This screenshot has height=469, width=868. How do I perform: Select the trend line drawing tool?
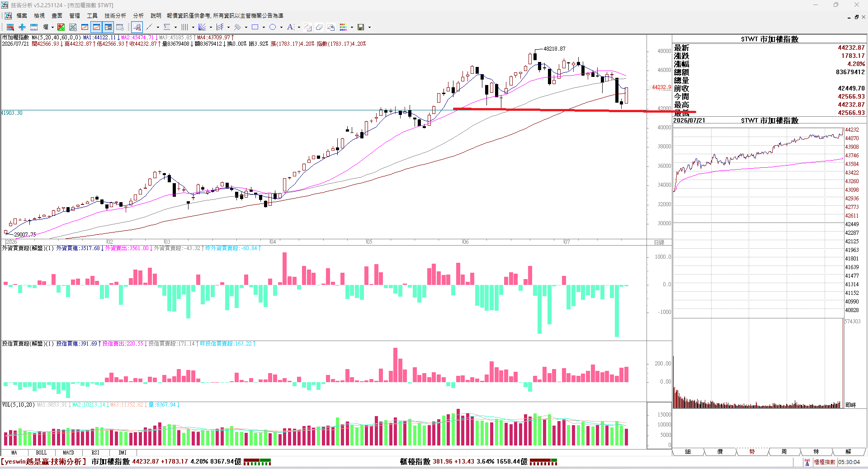(x=149, y=27)
